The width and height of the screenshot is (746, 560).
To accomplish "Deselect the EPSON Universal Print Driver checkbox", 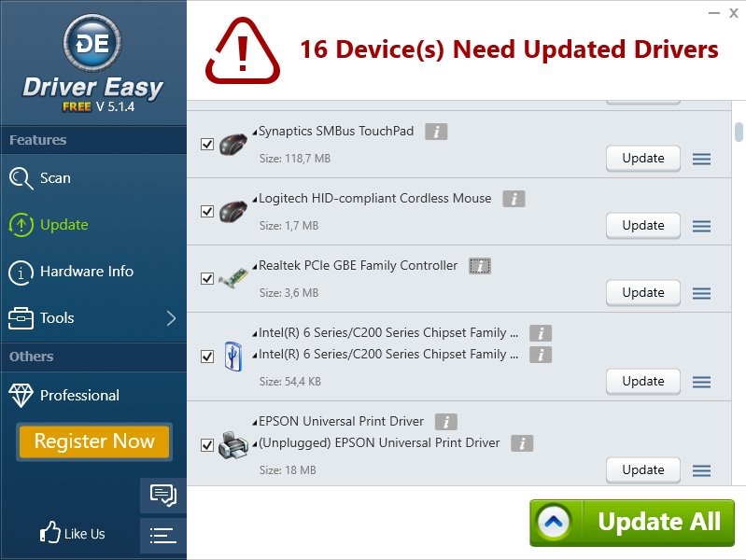I will (x=207, y=445).
